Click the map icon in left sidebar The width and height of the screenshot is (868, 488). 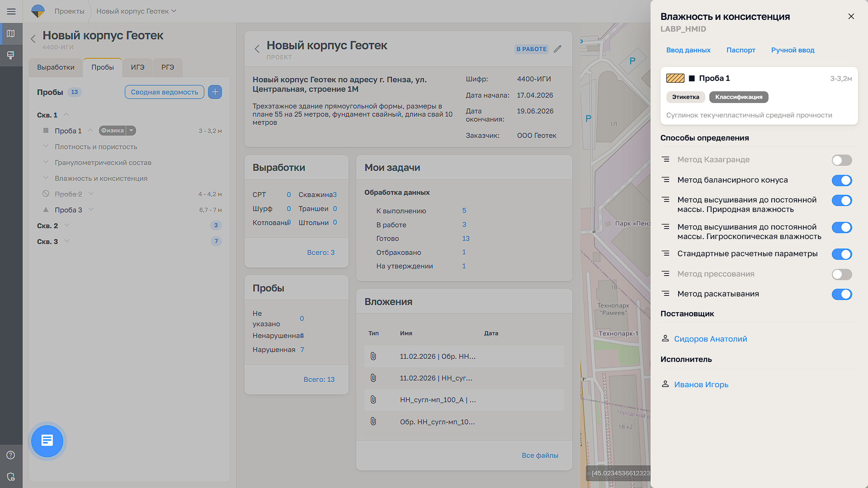(11, 34)
